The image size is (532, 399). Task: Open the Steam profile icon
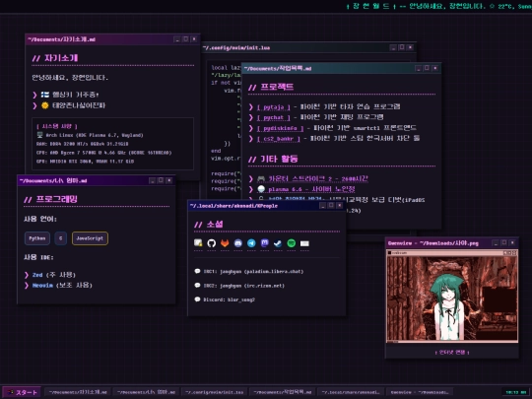[x=278, y=243]
